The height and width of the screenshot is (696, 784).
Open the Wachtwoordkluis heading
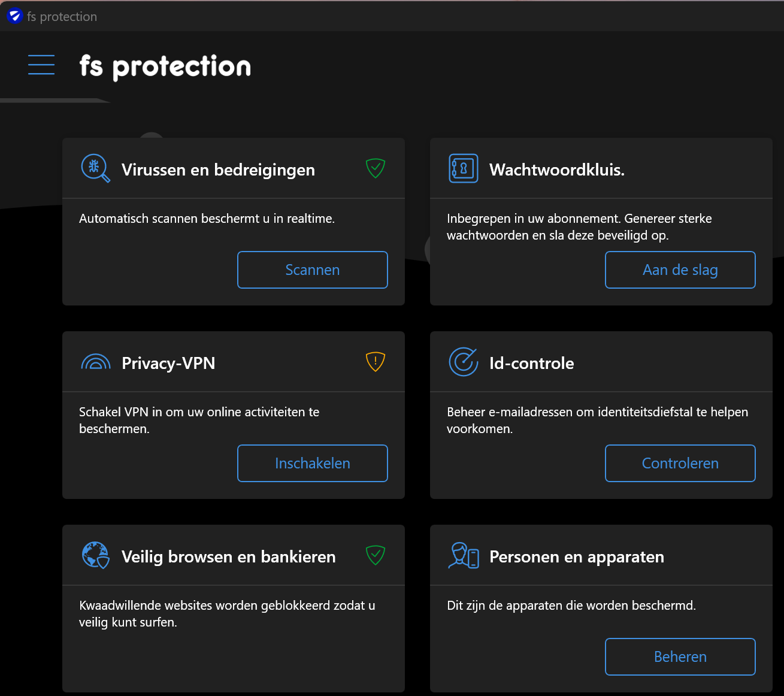557,170
